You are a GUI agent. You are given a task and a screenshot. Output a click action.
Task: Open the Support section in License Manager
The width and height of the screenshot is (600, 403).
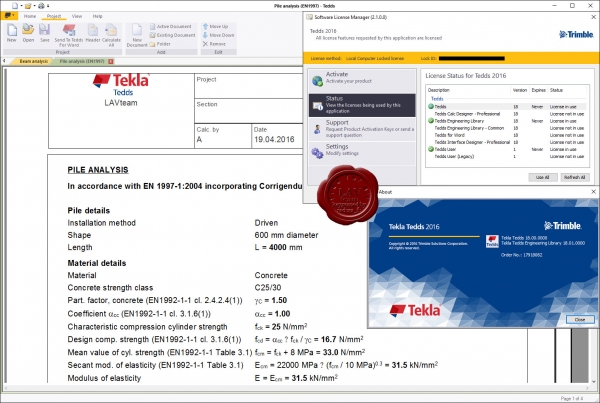[x=362, y=129]
